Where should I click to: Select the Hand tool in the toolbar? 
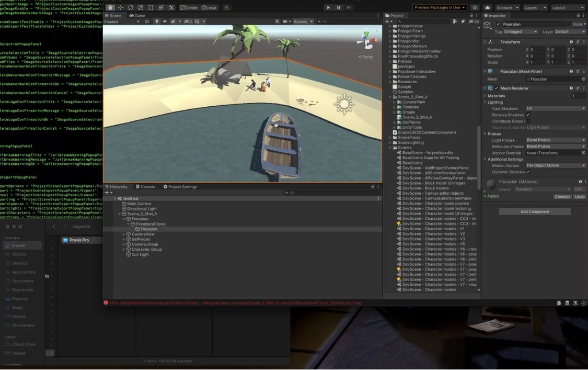point(109,7)
